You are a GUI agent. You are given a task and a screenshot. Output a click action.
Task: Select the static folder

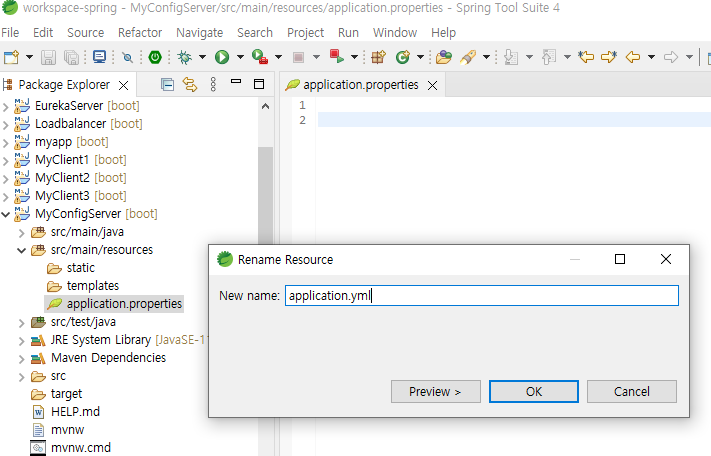point(71,268)
